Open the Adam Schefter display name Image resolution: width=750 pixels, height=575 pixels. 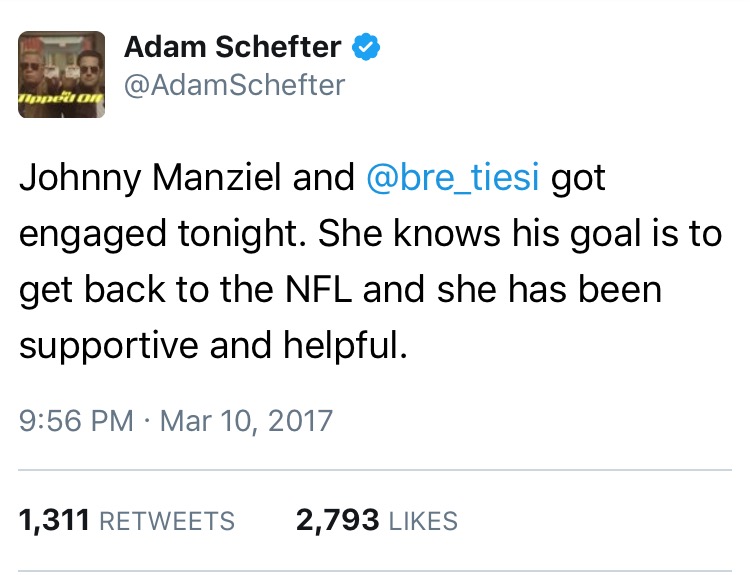[233, 47]
